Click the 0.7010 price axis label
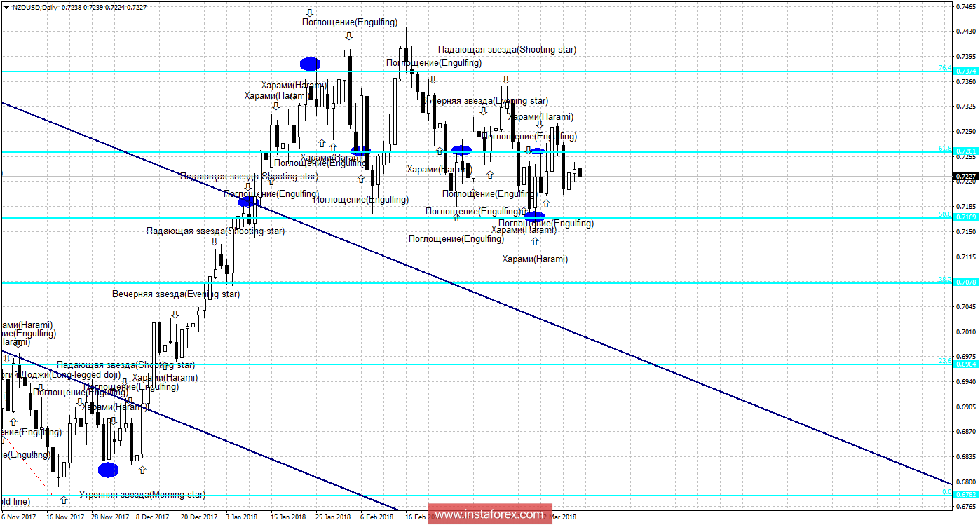 pyautogui.click(x=967, y=332)
